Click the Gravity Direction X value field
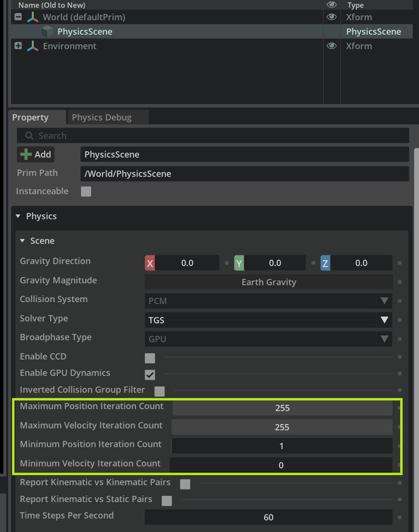 (x=187, y=263)
